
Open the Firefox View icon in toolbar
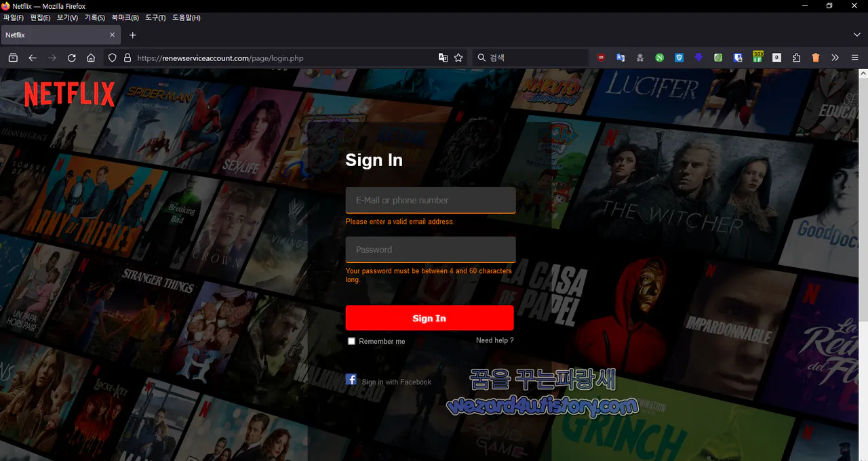pyautogui.click(x=13, y=58)
